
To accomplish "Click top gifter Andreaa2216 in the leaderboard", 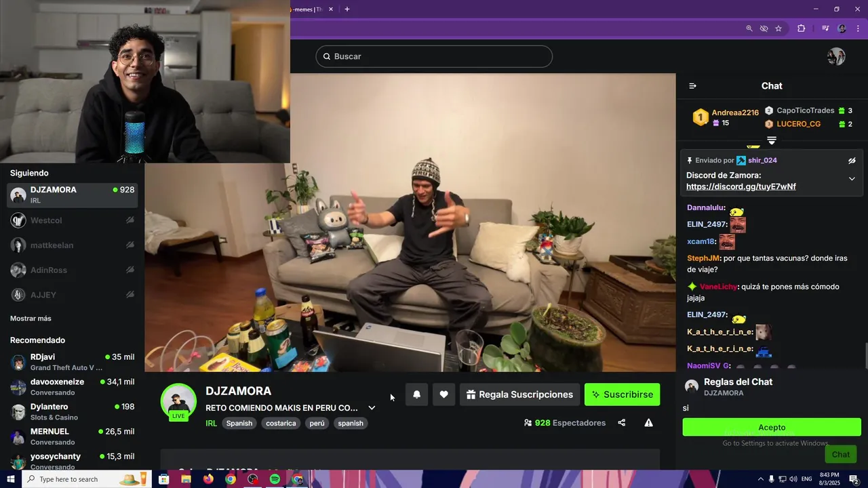I will coord(735,113).
